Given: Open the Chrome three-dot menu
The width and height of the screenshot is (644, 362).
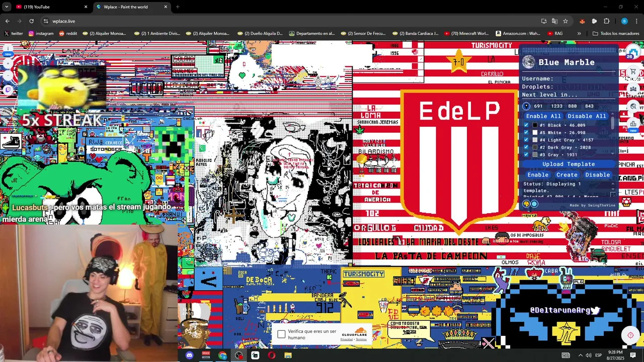Looking at the screenshot, I should pyautogui.click(x=636, y=21).
